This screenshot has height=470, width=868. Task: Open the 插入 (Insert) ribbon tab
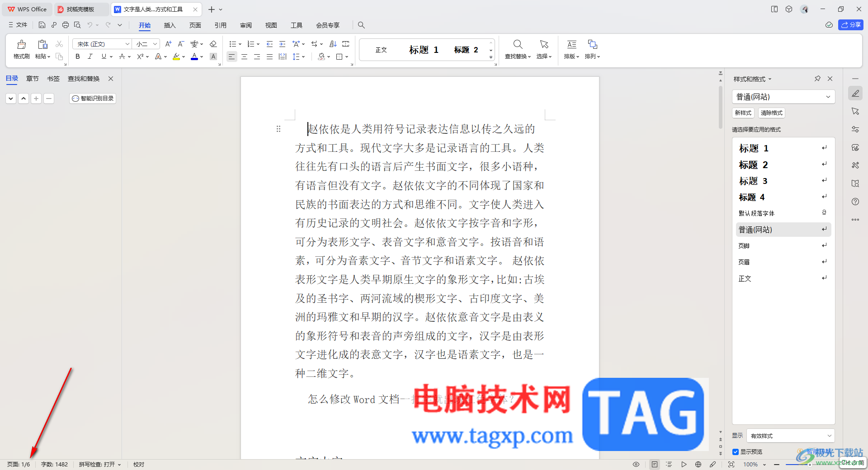[x=170, y=25]
